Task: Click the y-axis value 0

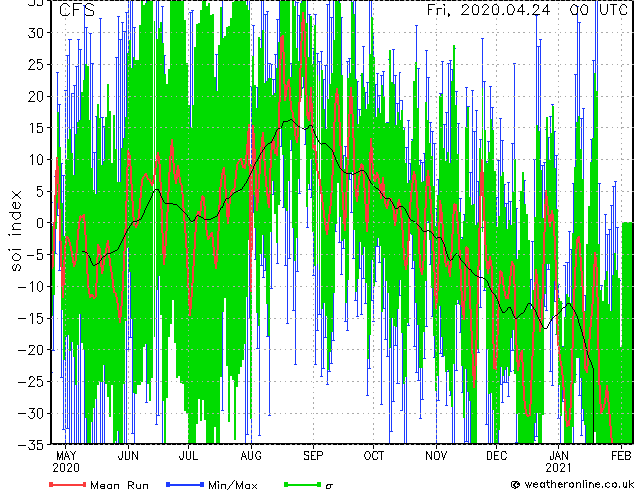Action: tap(42, 223)
